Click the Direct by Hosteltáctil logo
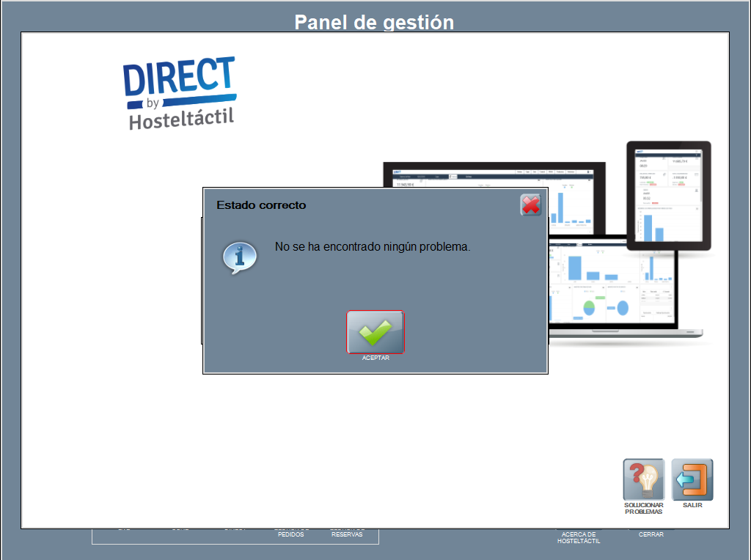 click(180, 93)
